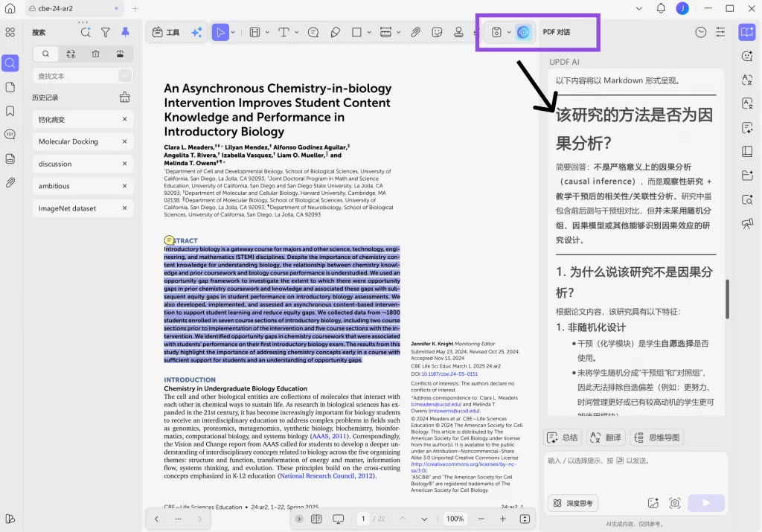The height and width of the screenshot is (532, 762).
Task: Open the two-page reading view icon
Action: click(316, 519)
